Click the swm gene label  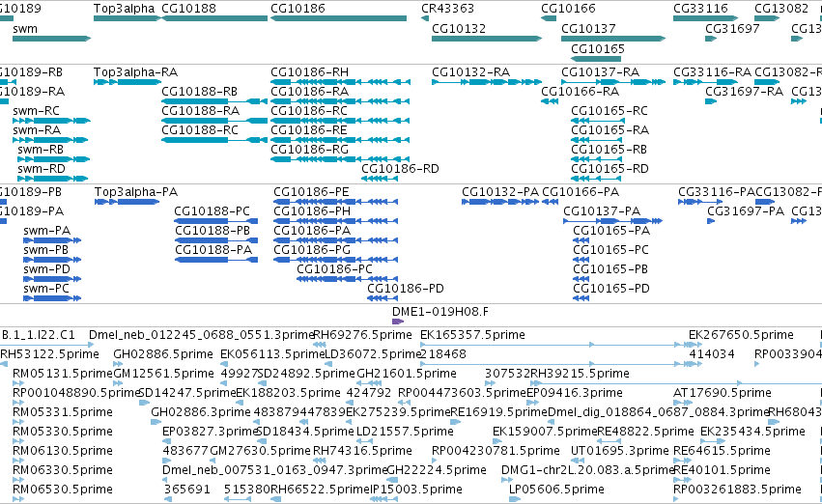point(25,29)
